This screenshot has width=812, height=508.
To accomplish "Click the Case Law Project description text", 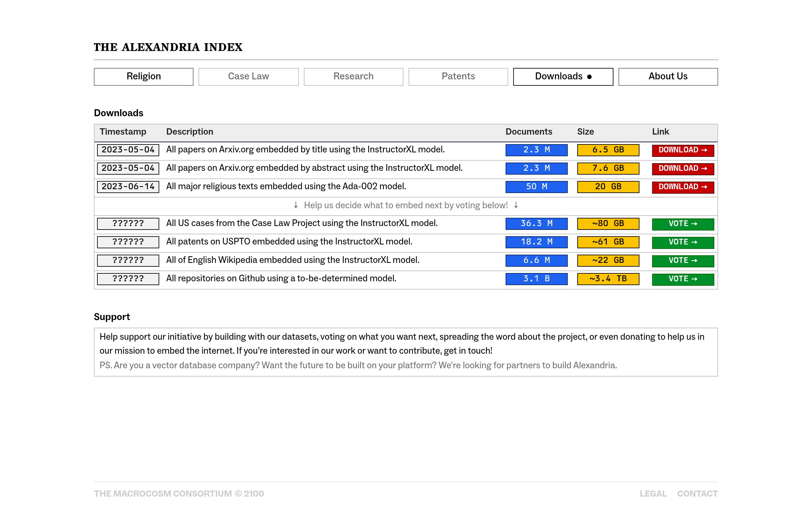I will tap(302, 224).
